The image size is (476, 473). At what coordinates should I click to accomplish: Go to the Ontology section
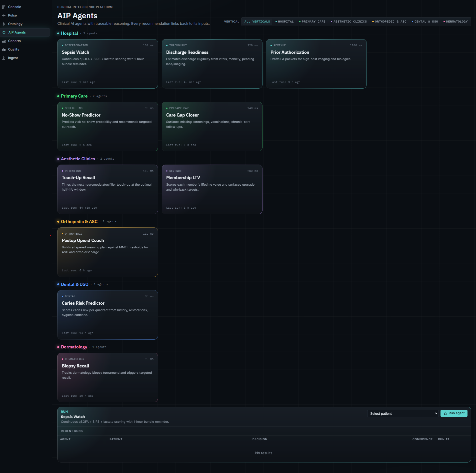25,24
